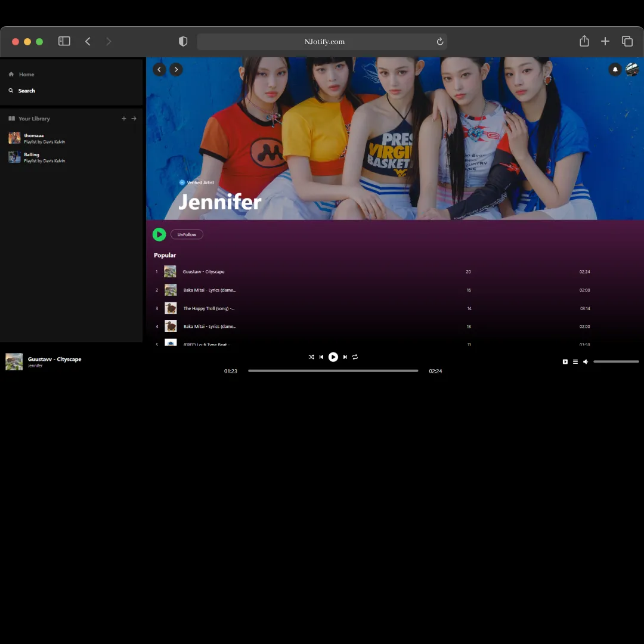
Task: Open a new browser tab
Action: pos(605,41)
